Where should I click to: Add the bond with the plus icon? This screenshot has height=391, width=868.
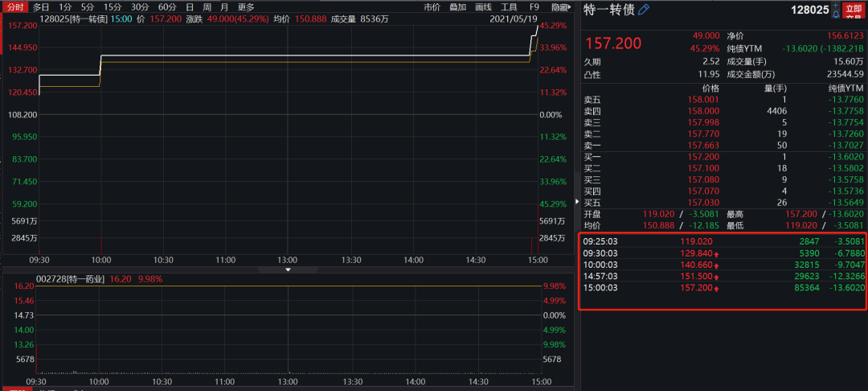(x=837, y=6)
